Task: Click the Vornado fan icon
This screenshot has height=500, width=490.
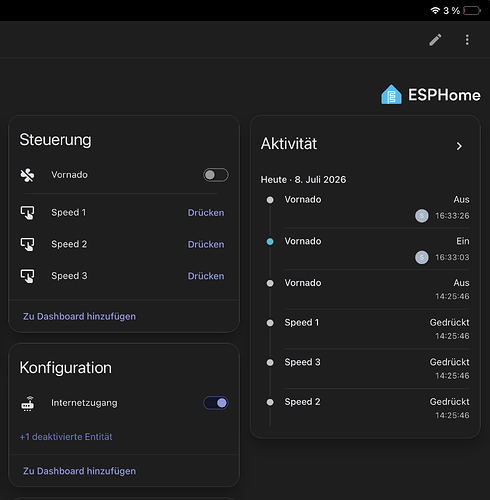Action: click(27, 175)
